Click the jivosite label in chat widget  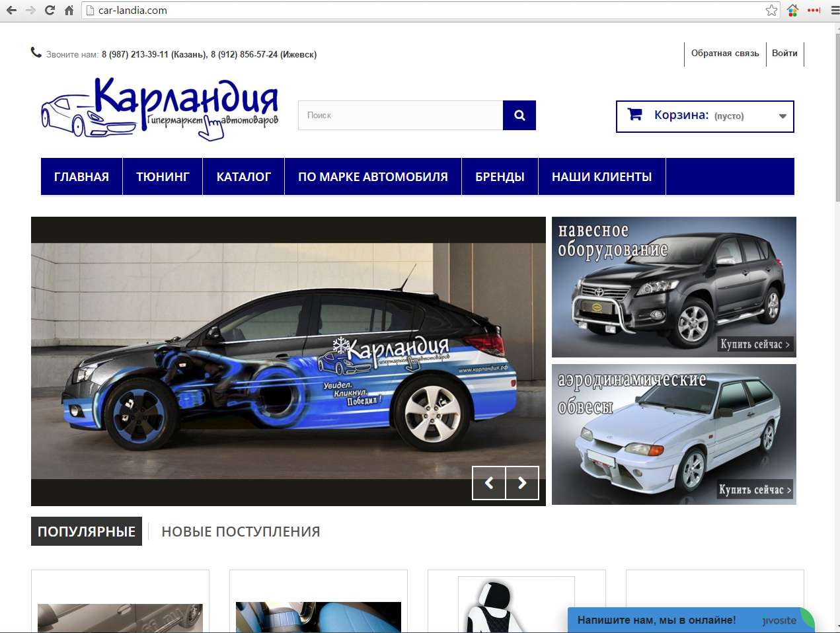(x=779, y=620)
